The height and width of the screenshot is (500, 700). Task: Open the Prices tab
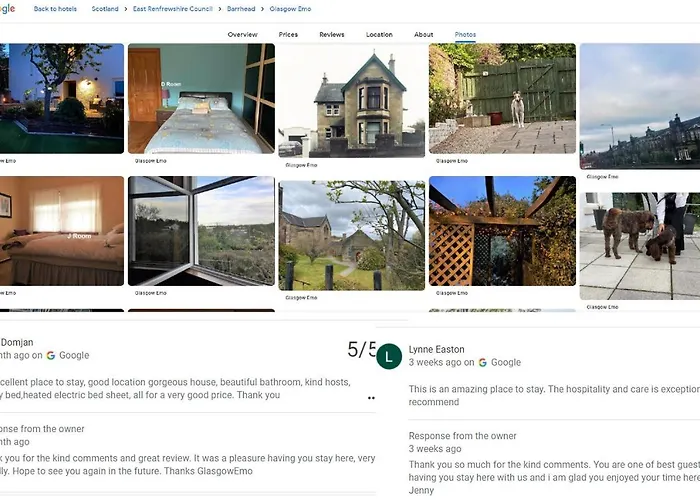288,35
